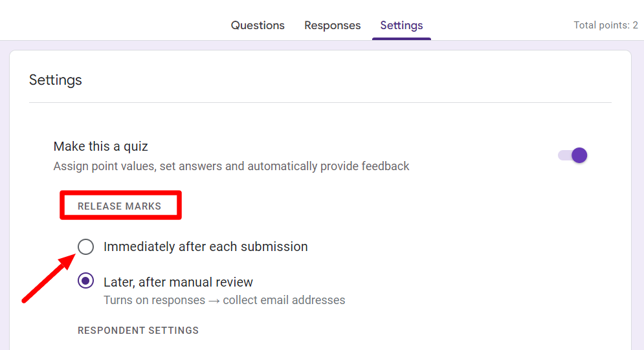Click the Total points: 2 text
The image size is (644, 350).
tap(605, 25)
